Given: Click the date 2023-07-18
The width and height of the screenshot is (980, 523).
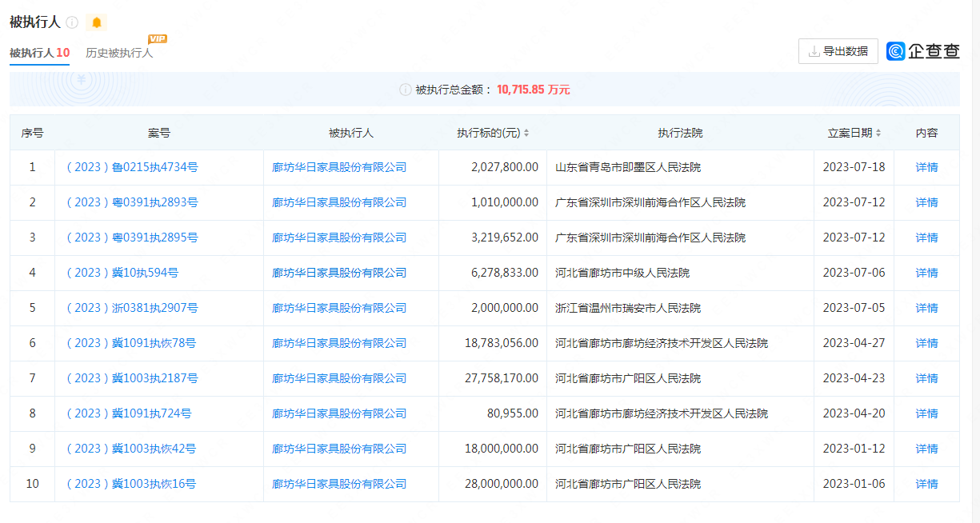Looking at the screenshot, I should [854, 167].
